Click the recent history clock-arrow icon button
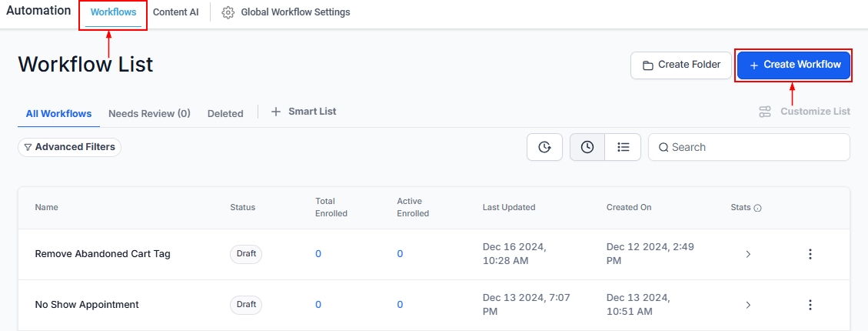This screenshot has width=868, height=331. click(544, 147)
